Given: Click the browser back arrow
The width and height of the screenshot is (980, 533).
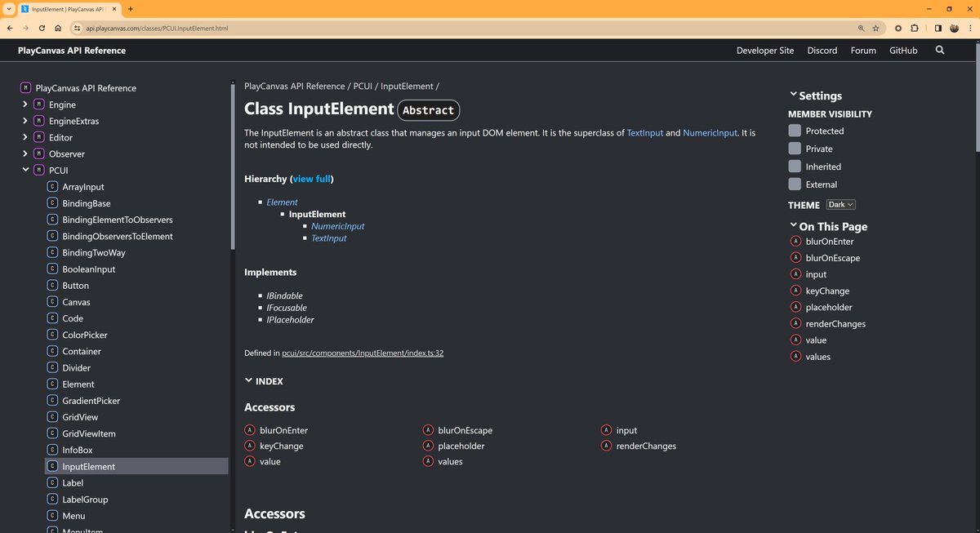Looking at the screenshot, I should [11, 28].
